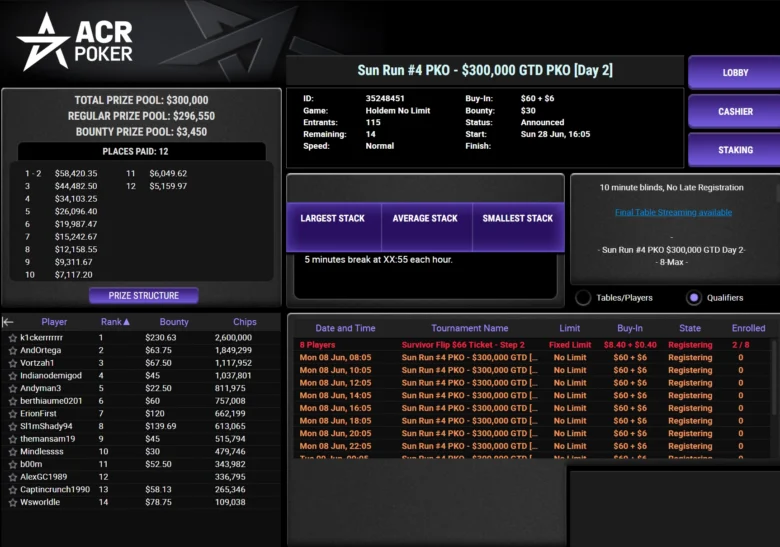Screen dimensions: 780x547
Task: Open the Prize Structure
Action: pyautogui.click(x=144, y=295)
